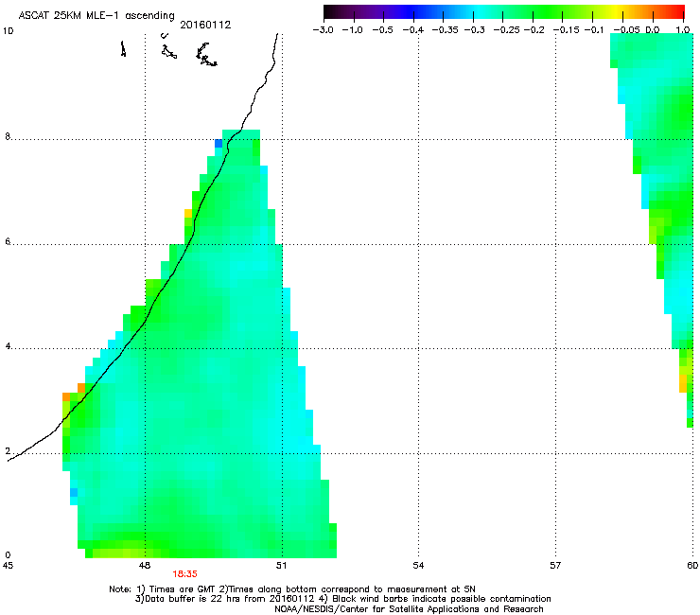Click longitude axis label 48
Image resolution: width=700 pixels, height=615 pixels.
145,566
